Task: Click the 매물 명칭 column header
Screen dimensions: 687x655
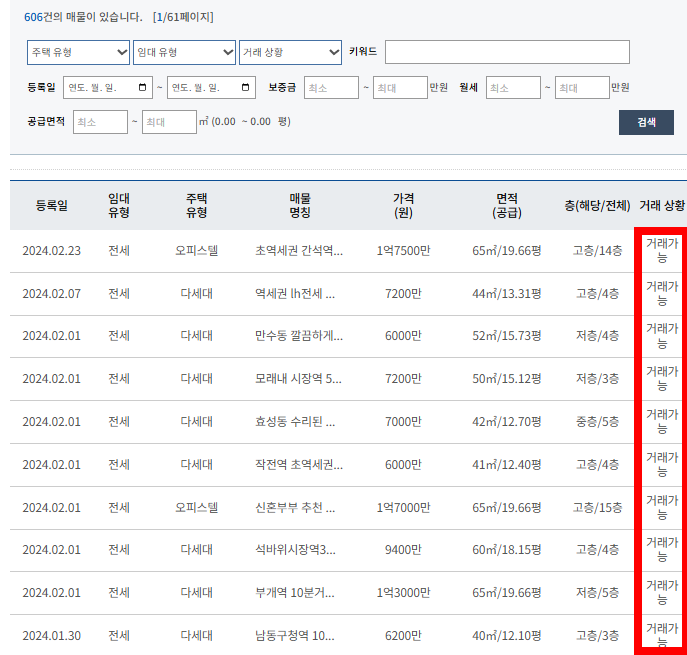Action: pos(300,205)
